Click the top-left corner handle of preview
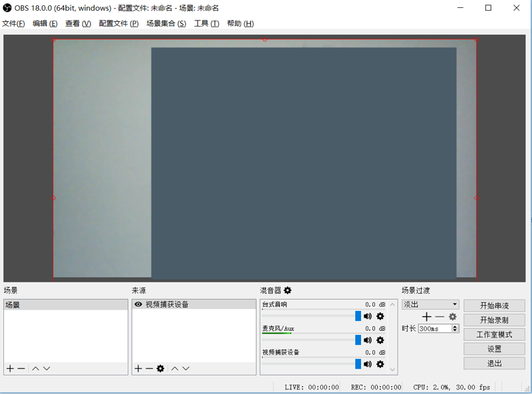Image resolution: width=532 pixels, height=394 pixels. [53, 39]
